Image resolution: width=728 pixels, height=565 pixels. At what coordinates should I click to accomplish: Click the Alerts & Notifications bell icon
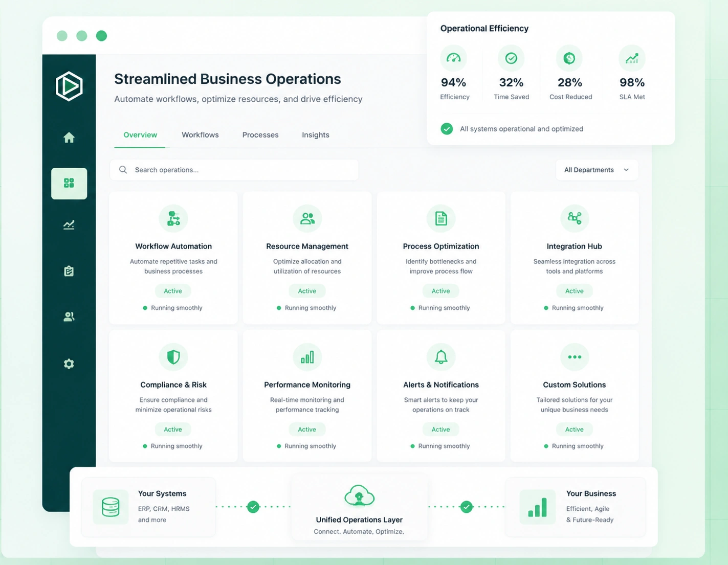pyautogui.click(x=441, y=357)
